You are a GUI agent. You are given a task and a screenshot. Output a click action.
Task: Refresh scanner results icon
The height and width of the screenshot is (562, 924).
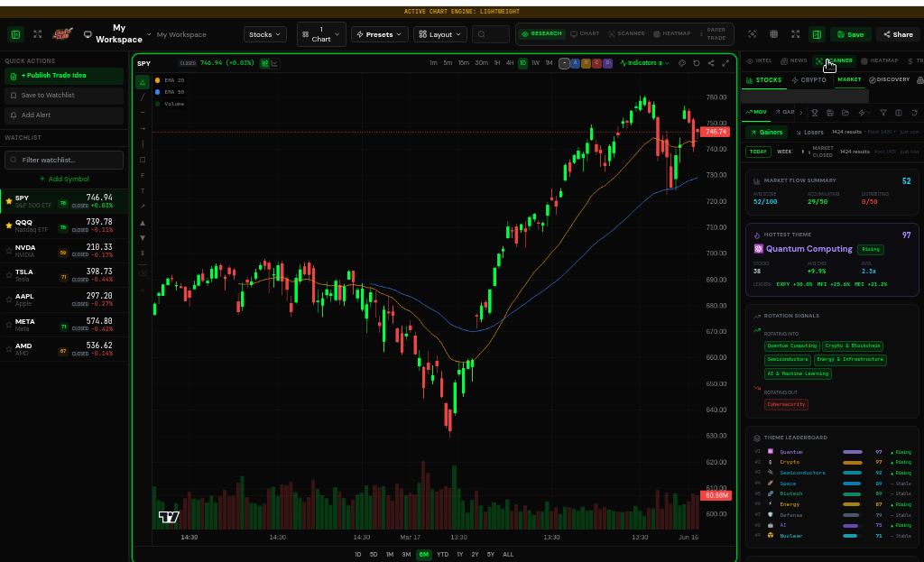(915, 113)
